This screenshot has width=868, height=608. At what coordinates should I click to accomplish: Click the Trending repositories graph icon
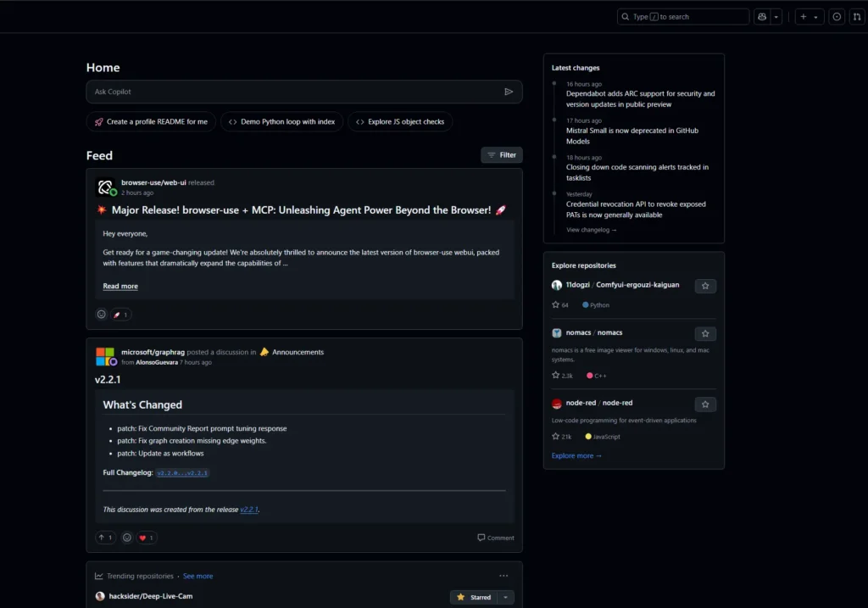pyautogui.click(x=99, y=576)
